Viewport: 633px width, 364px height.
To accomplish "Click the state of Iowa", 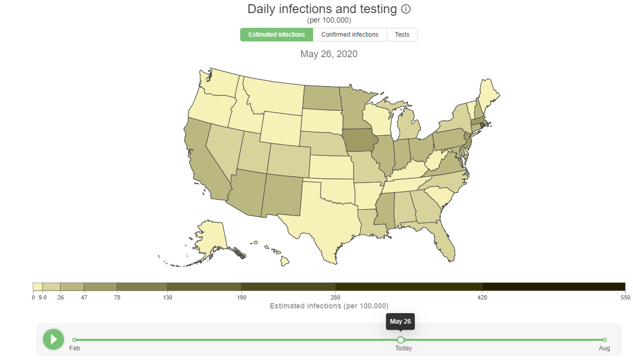I will pos(360,142).
